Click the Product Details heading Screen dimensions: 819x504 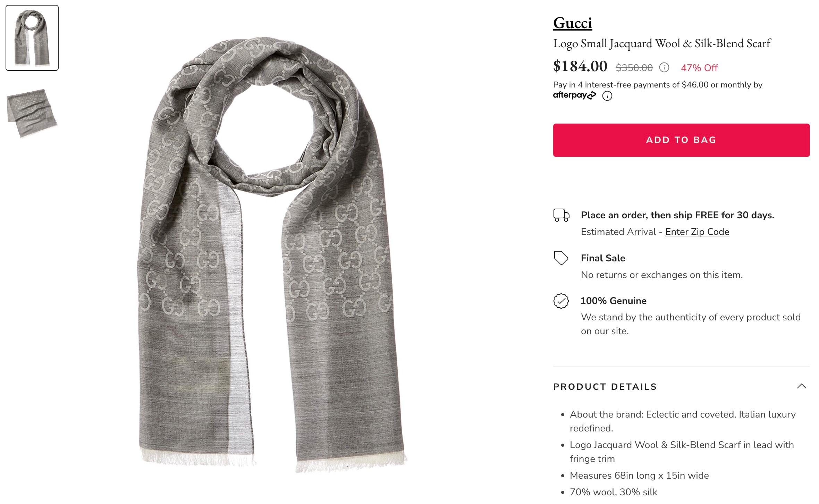605,387
